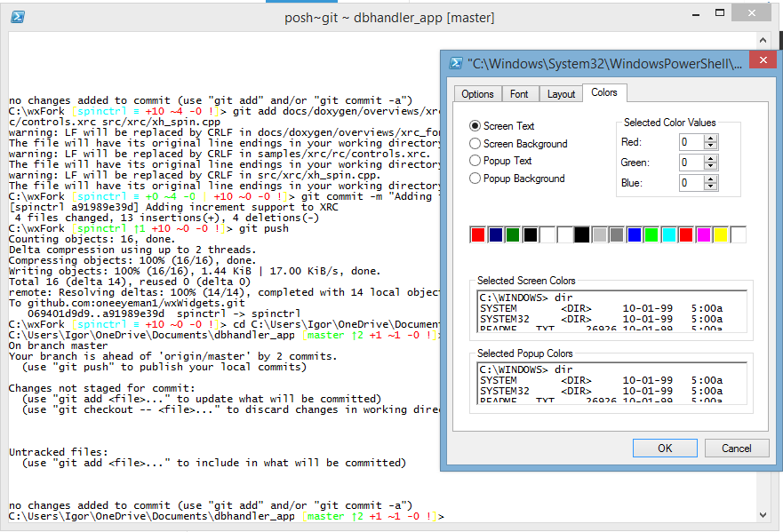Click the 'Changes not staged for commit:' line
Screen dimensions: 783x532
coord(102,388)
